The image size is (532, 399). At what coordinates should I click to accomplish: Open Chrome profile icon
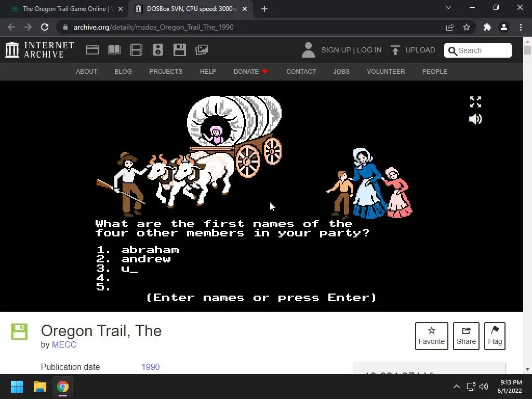[504, 27]
